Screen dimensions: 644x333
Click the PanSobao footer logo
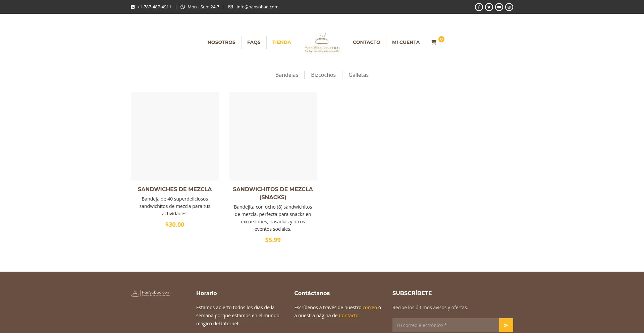[151, 293]
